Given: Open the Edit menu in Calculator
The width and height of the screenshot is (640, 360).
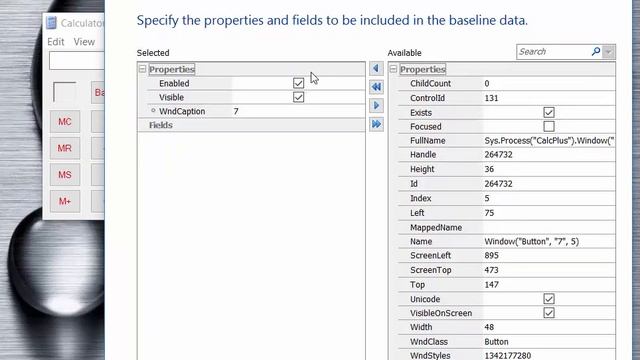Looking at the screenshot, I should pos(56,42).
